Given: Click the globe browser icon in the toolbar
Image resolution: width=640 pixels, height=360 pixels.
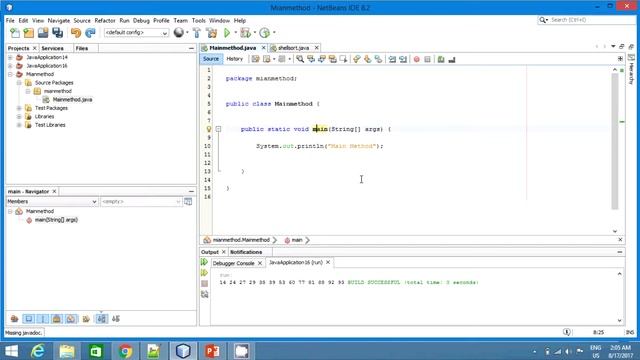Looking at the screenshot, I should [x=178, y=33].
